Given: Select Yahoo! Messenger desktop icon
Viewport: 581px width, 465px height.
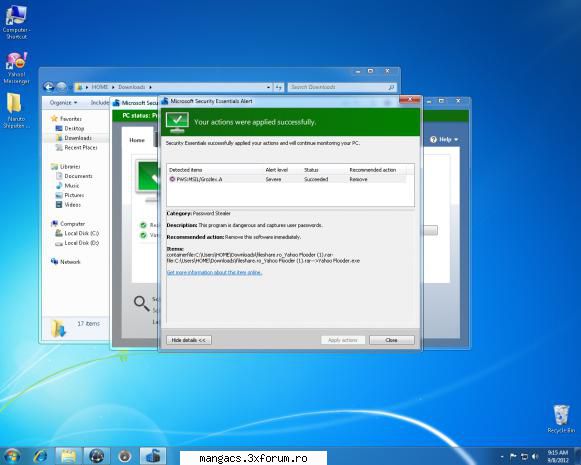Looking at the screenshot, I should [16, 68].
